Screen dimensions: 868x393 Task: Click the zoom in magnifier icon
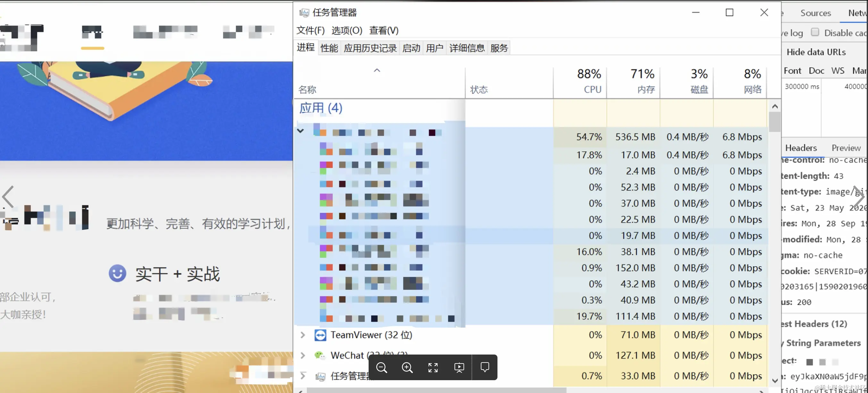click(407, 367)
